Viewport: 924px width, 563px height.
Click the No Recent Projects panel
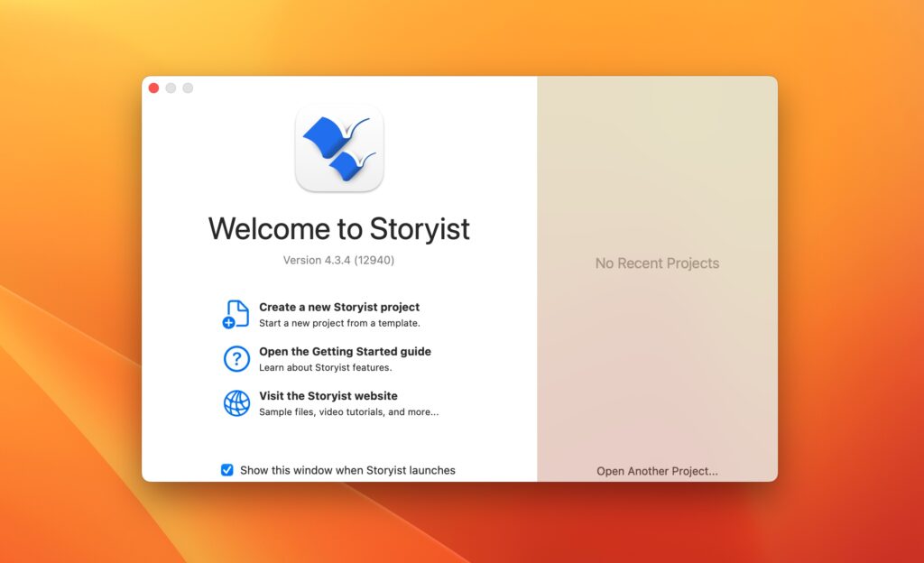point(657,263)
